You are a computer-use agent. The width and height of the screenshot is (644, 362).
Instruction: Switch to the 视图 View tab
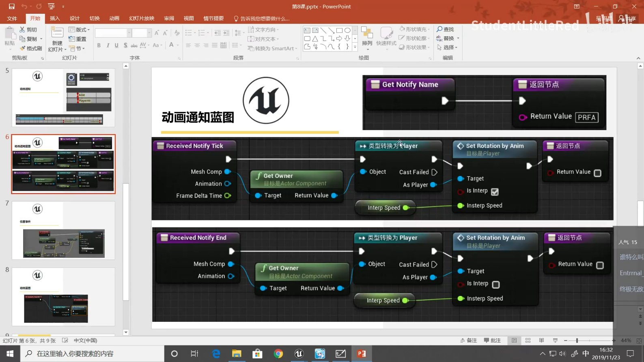tap(189, 18)
